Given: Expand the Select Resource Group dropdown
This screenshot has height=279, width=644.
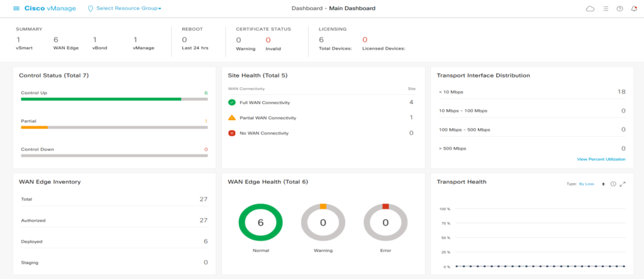Looking at the screenshot, I should point(125,9).
